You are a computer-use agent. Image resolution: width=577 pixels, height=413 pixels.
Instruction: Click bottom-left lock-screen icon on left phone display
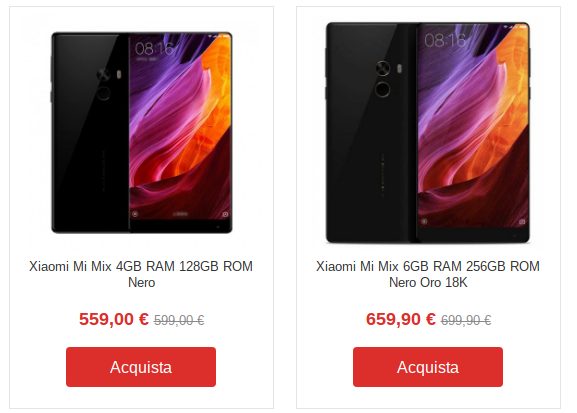click(135, 213)
